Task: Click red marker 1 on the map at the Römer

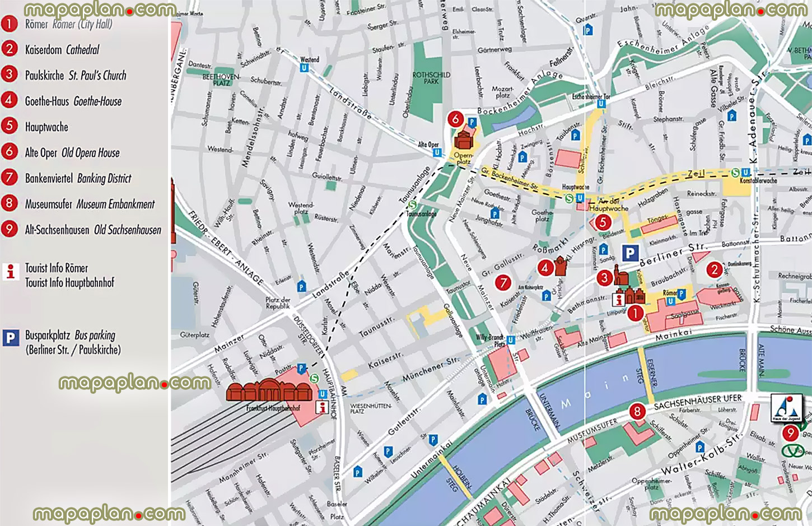Action: tap(635, 313)
